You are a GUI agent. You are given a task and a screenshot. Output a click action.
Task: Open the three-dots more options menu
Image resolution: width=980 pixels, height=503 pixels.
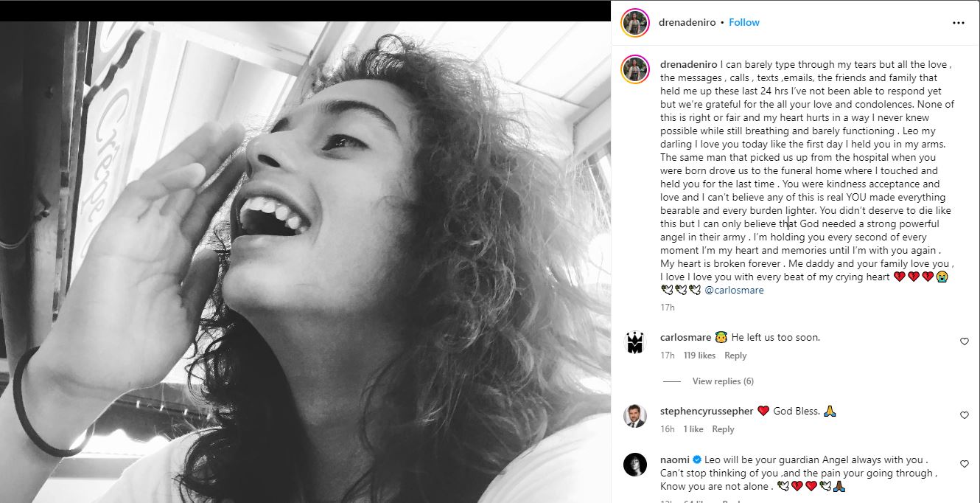coord(958,23)
